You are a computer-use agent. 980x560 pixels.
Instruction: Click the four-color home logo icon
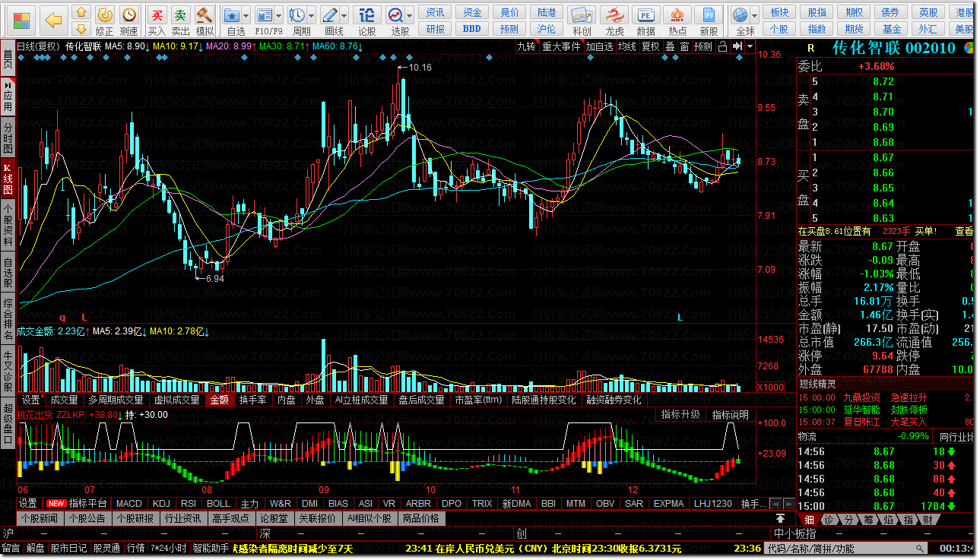(x=22, y=21)
